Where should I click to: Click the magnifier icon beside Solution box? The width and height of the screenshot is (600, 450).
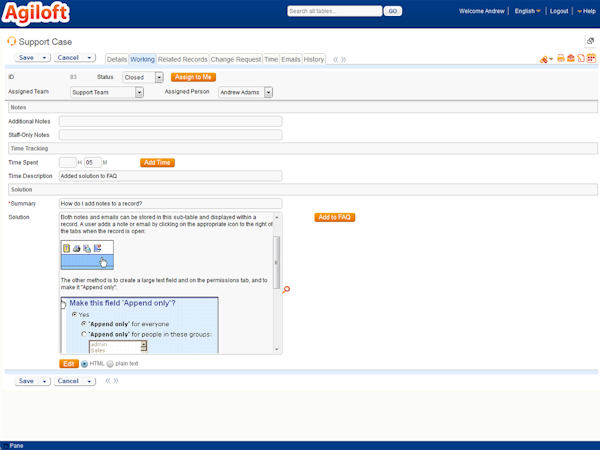point(287,289)
